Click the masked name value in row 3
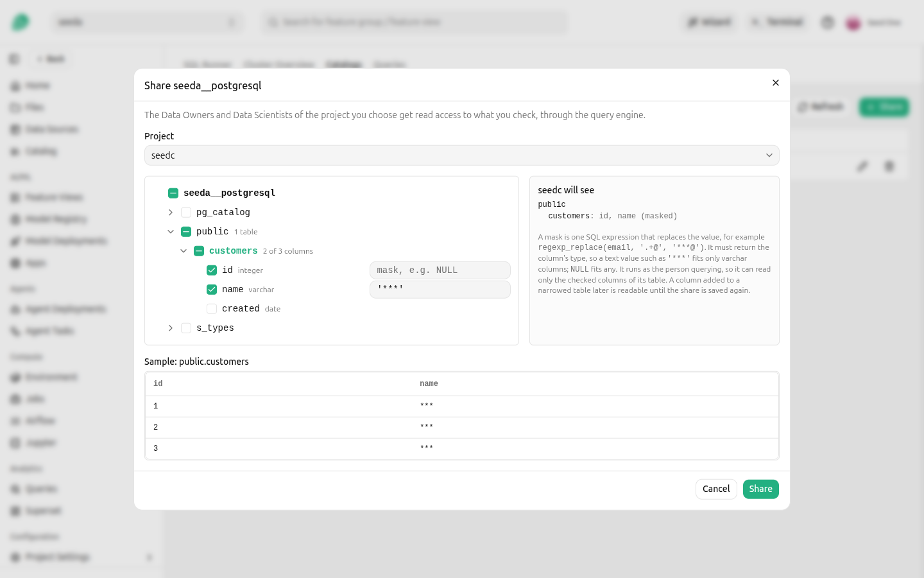This screenshot has width=924, height=578. coord(427,448)
